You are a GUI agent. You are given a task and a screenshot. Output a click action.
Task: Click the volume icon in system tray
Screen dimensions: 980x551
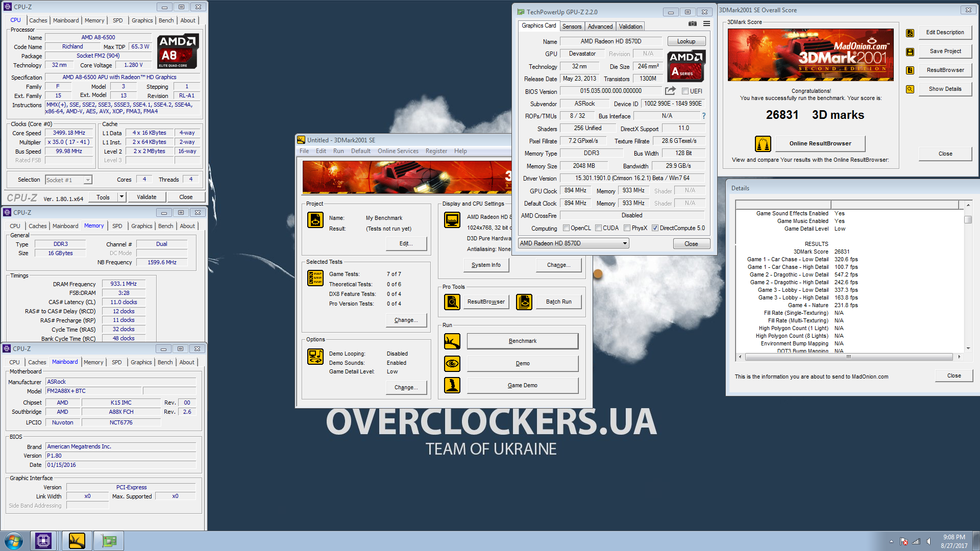(928, 541)
